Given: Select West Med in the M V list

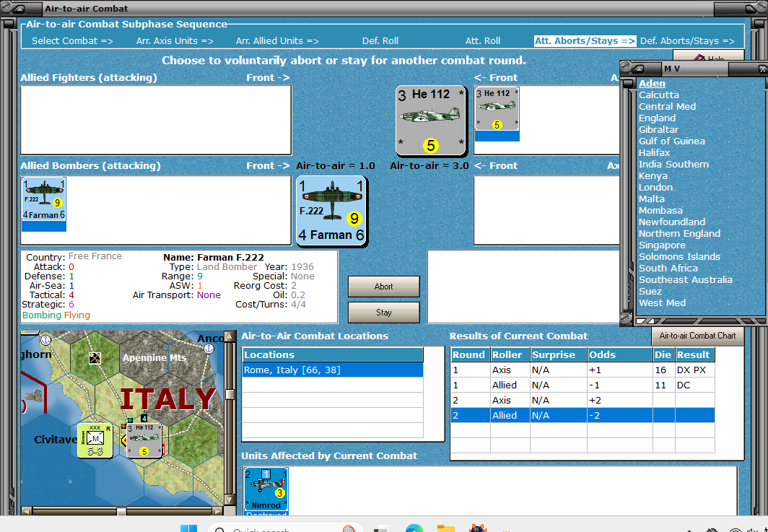Looking at the screenshot, I should point(662,303).
